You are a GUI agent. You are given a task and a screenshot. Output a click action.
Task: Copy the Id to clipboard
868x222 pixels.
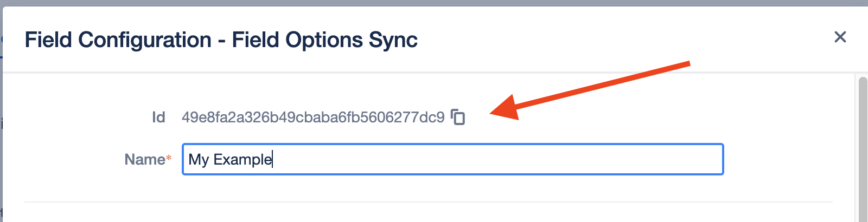[458, 117]
